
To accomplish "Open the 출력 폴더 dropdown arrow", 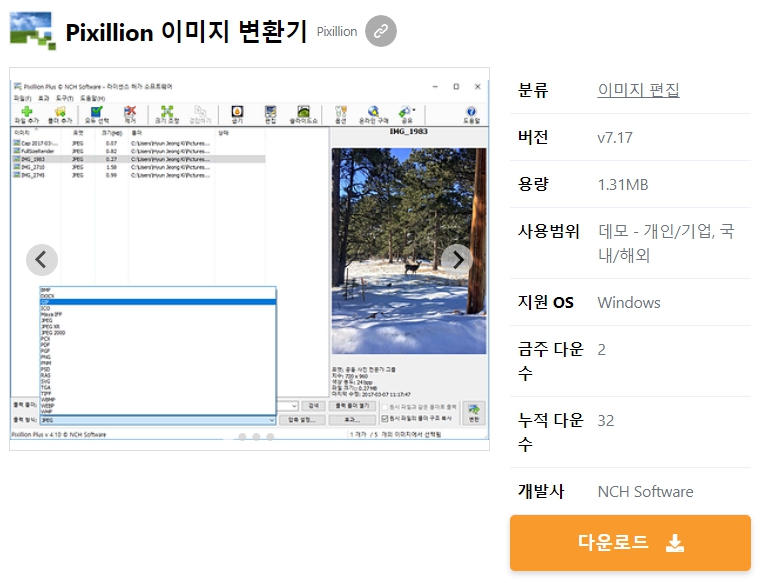I will pos(294,406).
